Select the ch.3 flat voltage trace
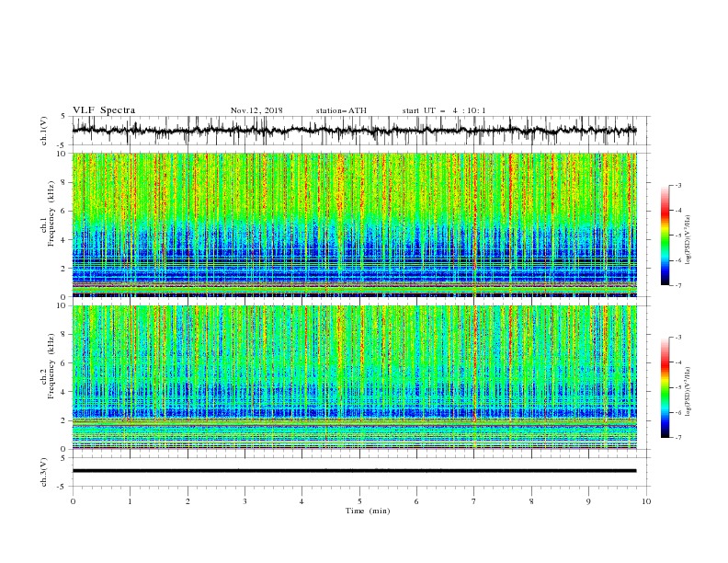 pyautogui.click(x=354, y=471)
